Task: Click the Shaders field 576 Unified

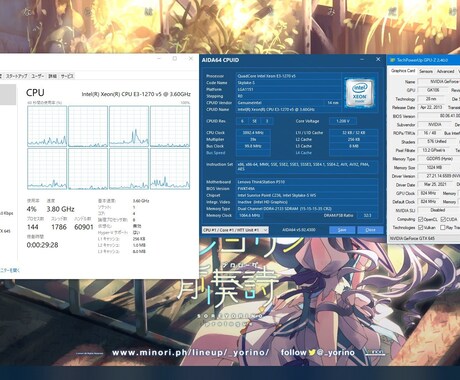Action: [x=437, y=142]
